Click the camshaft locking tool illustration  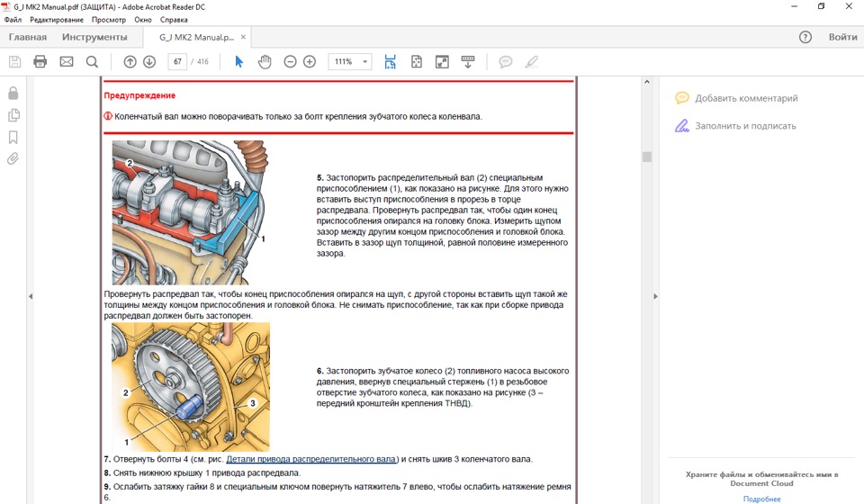point(190,212)
